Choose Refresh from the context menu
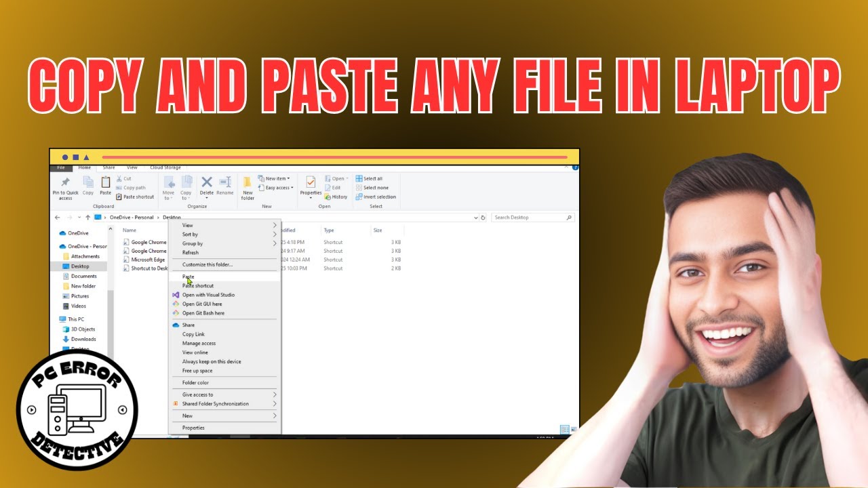The height and width of the screenshot is (488, 868). 224,253
